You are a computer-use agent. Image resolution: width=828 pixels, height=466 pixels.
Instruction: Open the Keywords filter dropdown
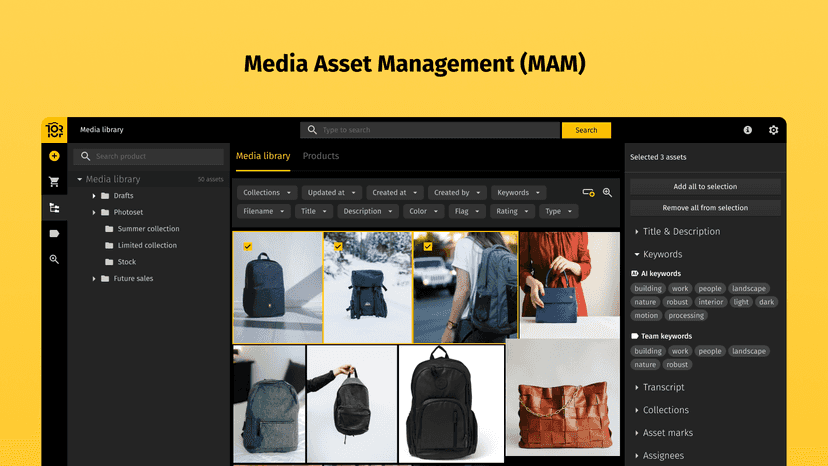click(519, 193)
